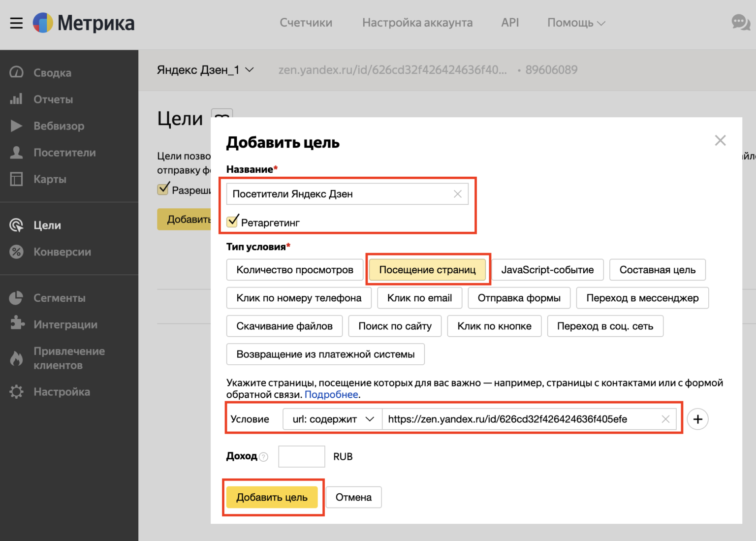Select Клик по email condition type
The image size is (756, 541).
tap(419, 298)
